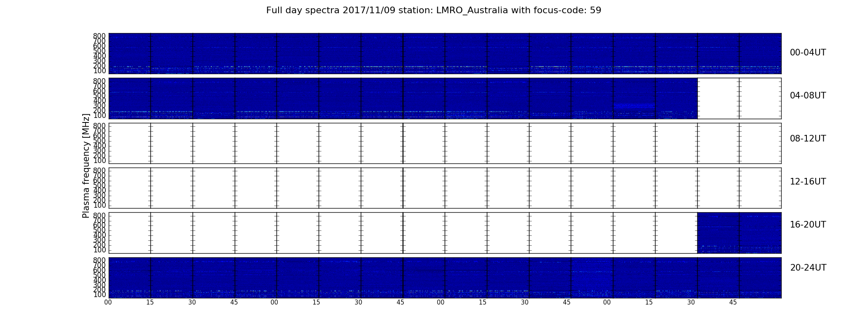Click the 20-24UT spectrogram panel
The height and width of the screenshot is (331, 868).
coord(445,278)
